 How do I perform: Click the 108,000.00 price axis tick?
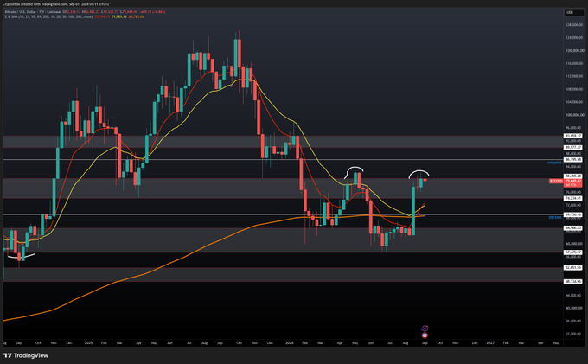[x=574, y=89]
